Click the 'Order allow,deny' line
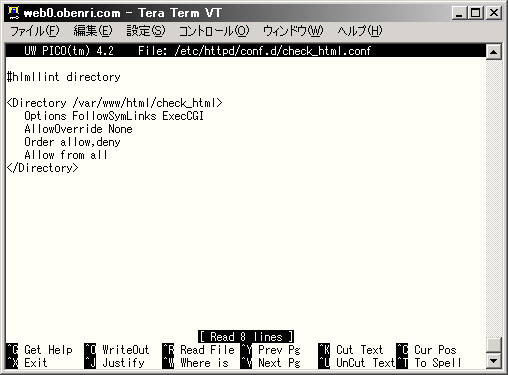Screen dimensions: 508x375 point(72,142)
